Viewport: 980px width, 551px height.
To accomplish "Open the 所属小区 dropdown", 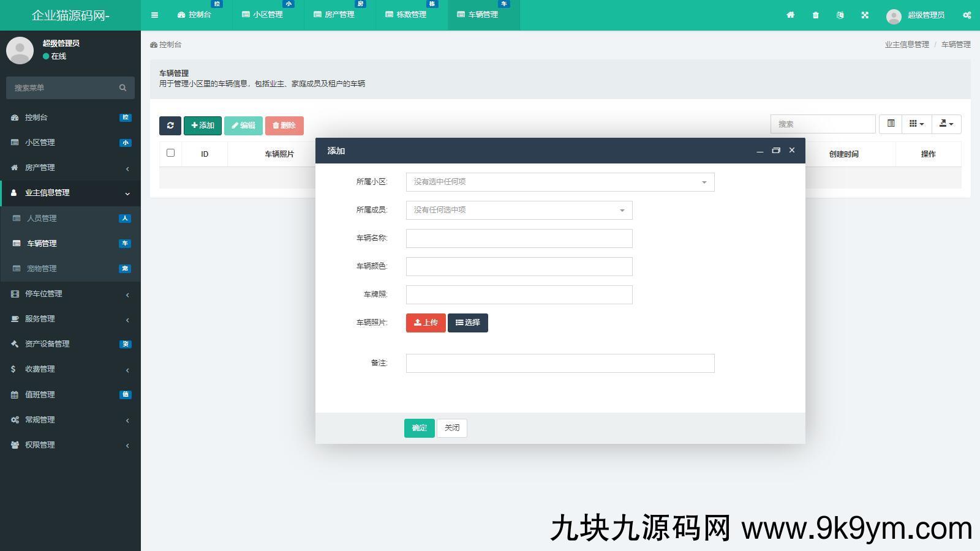I will pos(560,182).
